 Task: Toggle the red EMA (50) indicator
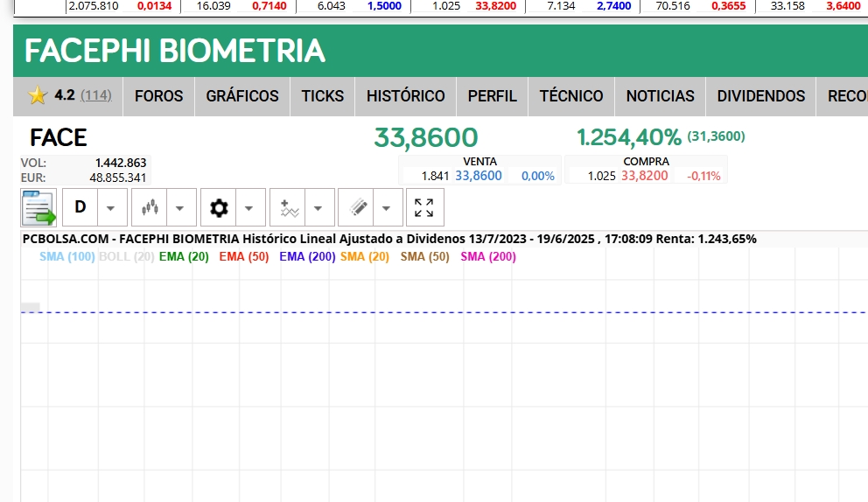[244, 257]
